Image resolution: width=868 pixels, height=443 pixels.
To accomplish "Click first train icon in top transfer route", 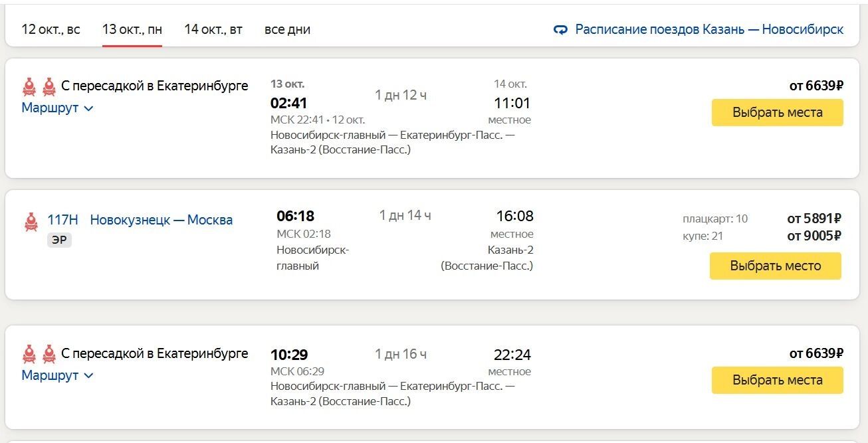I will coord(29,86).
